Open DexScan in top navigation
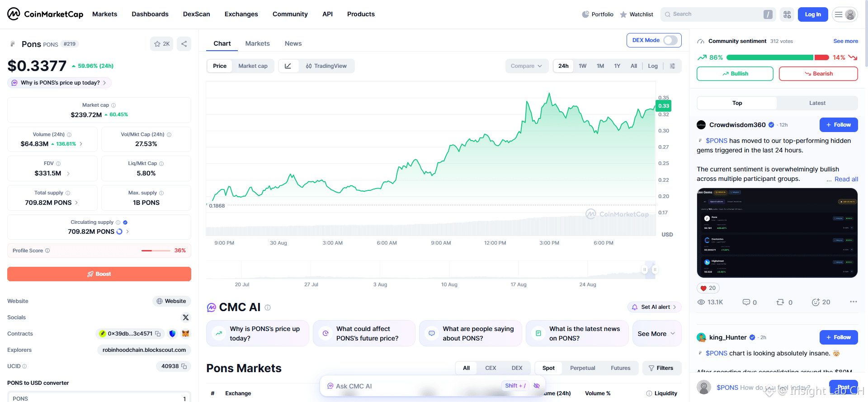Viewport: 868px width, 402px height. [x=197, y=14]
